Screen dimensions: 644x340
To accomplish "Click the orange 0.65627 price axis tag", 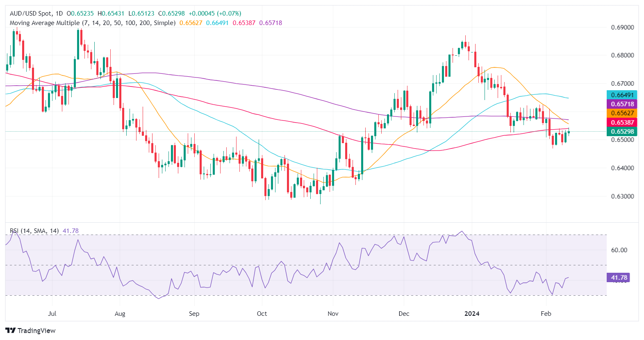I will (x=622, y=113).
